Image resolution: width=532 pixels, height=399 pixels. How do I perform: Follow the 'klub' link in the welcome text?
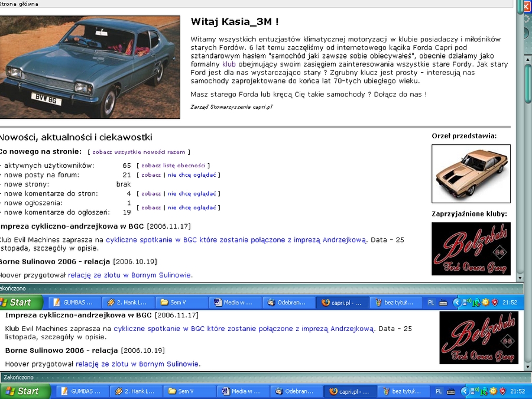229,64
